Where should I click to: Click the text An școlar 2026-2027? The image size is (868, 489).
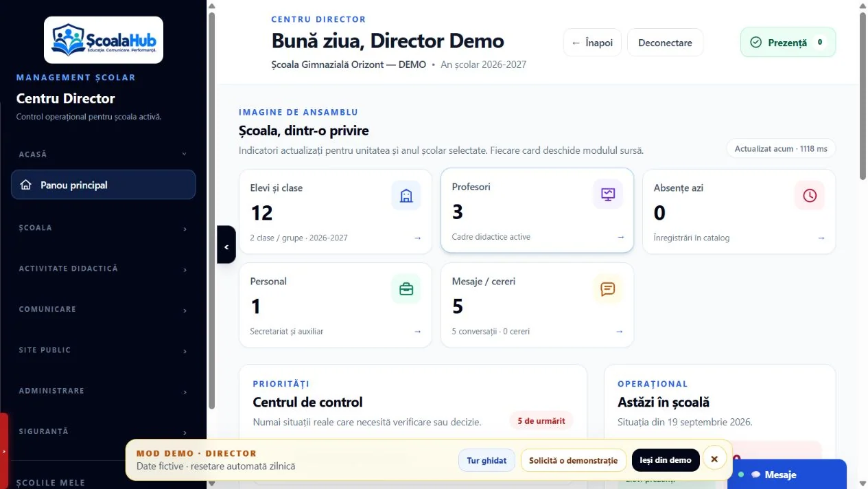pyautogui.click(x=483, y=65)
